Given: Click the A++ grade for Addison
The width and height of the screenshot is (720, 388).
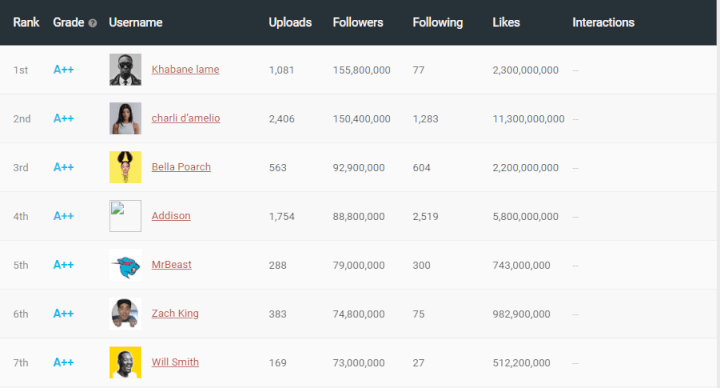Looking at the screenshot, I should pos(63,216).
